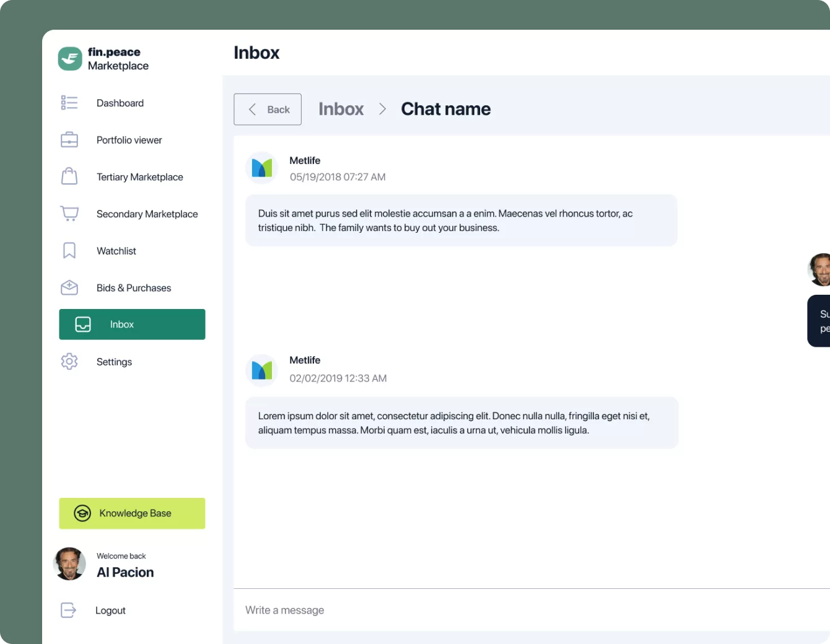Click the Settings gear icon
Viewport: 830px width, 644px height.
[69, 362]
